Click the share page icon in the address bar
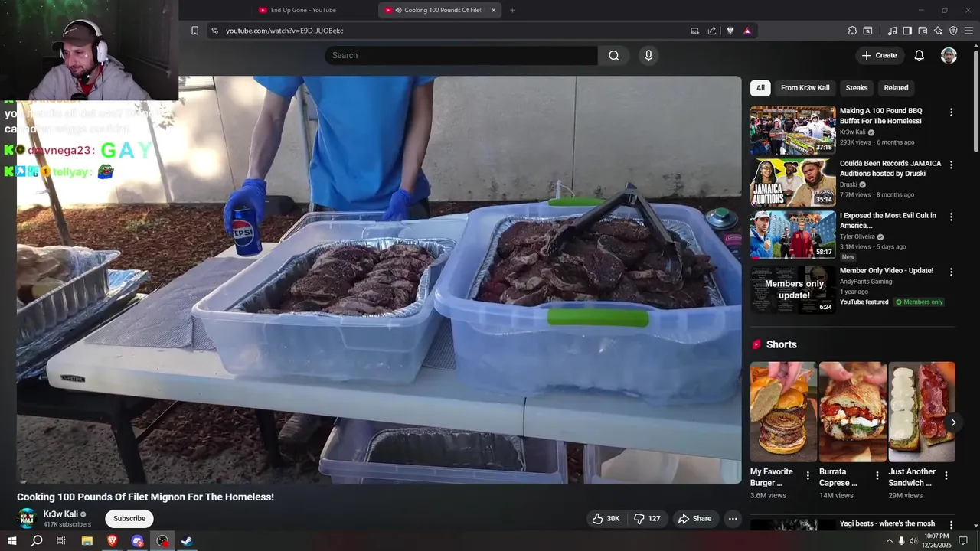The height and width of the screenshot is (551, 980). 712,31
